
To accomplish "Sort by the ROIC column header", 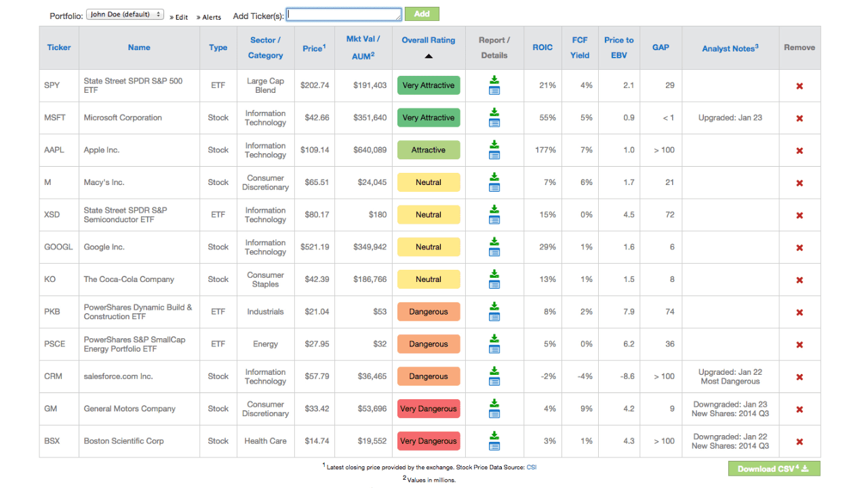I will [x=542, y=47].
